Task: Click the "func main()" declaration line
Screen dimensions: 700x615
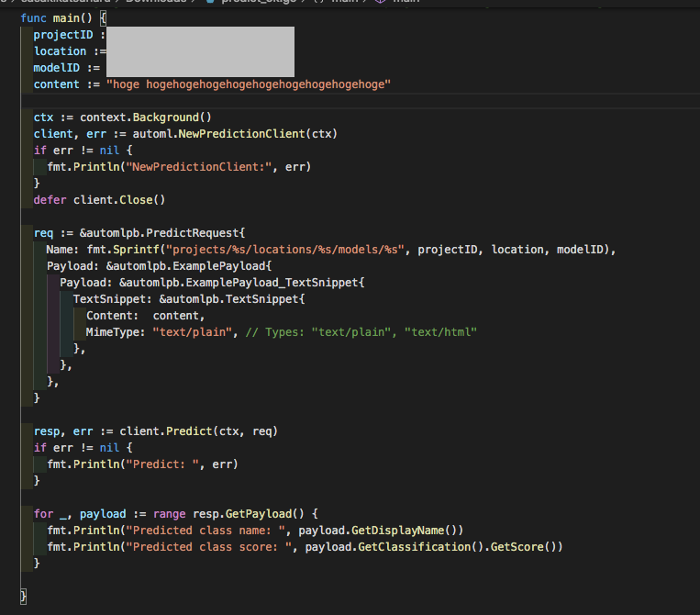Action: click(x=63, y=18)
